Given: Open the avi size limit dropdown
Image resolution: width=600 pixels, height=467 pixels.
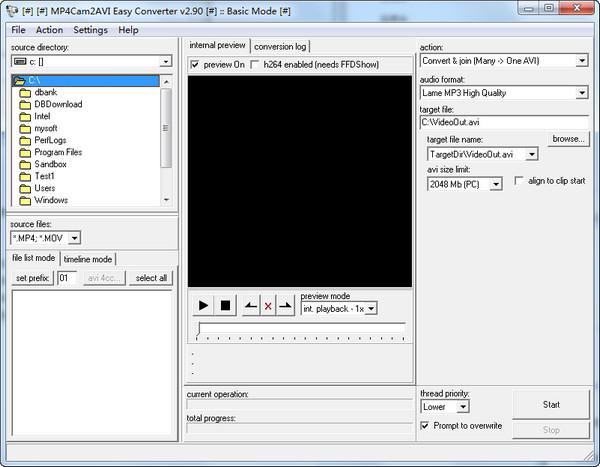Looking at the screenshot, I should 496,184.
